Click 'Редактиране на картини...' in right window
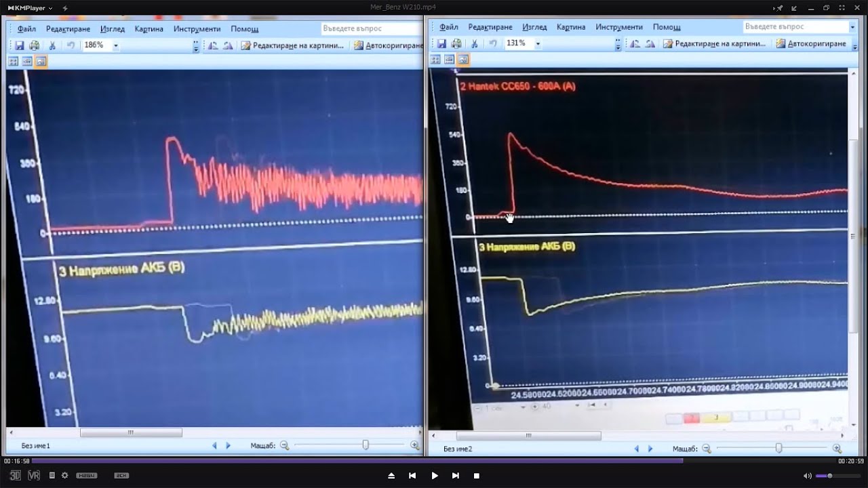 715,43
